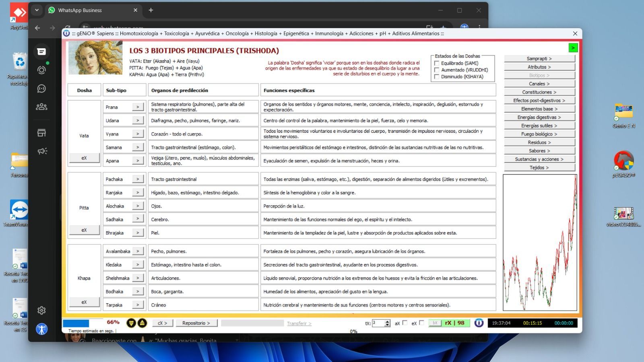Tick the Disminuido (KSHAYA) checkbox

(437, 77)
